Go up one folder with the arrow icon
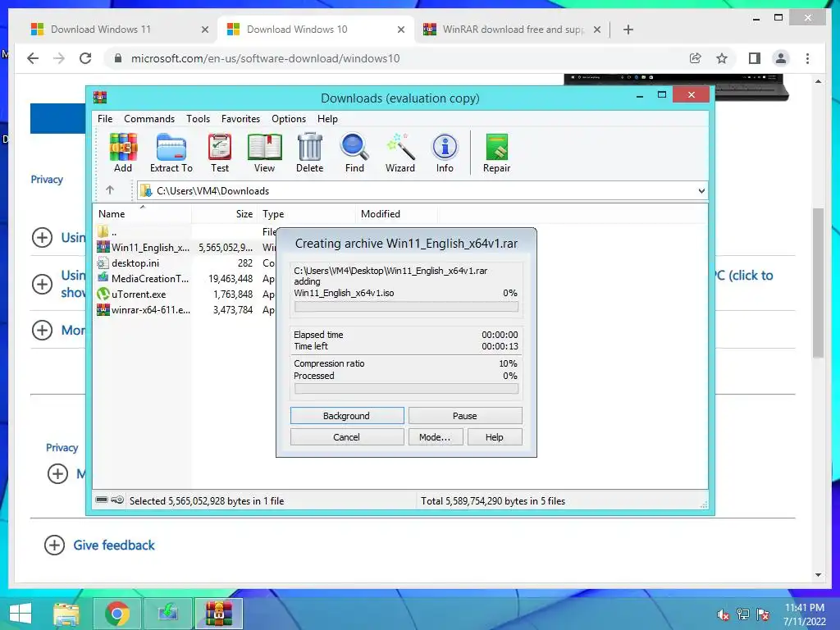Viewport: 840px width, 630px height. (110, 189)
